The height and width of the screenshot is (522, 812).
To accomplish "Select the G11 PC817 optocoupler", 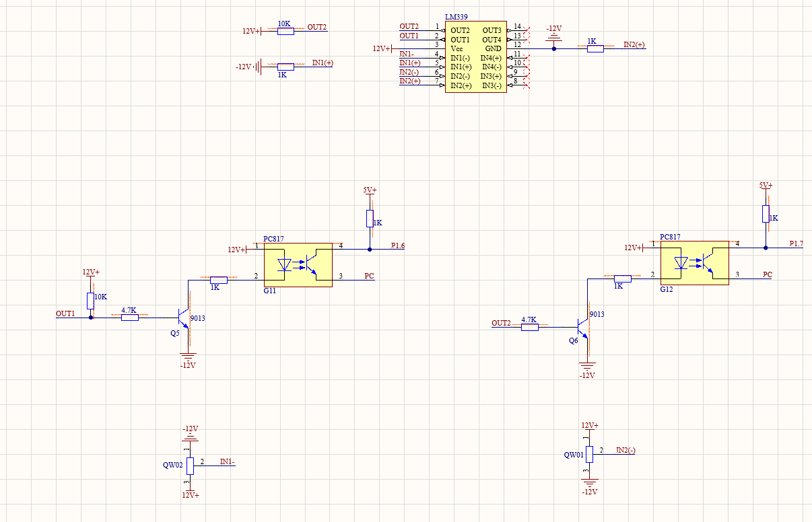I will click(298, 264).
